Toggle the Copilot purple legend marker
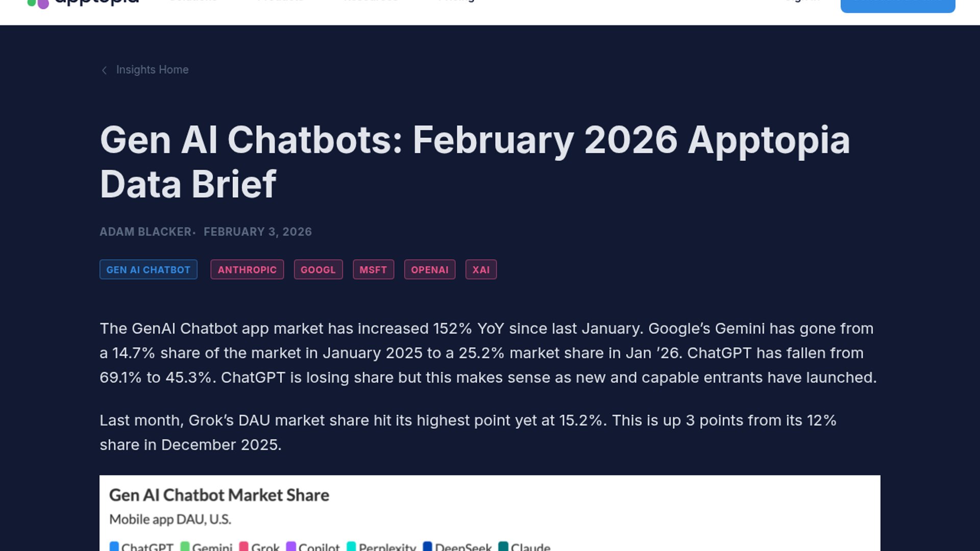Viewport: 980px width, 551px height. (x=291, y=546)
